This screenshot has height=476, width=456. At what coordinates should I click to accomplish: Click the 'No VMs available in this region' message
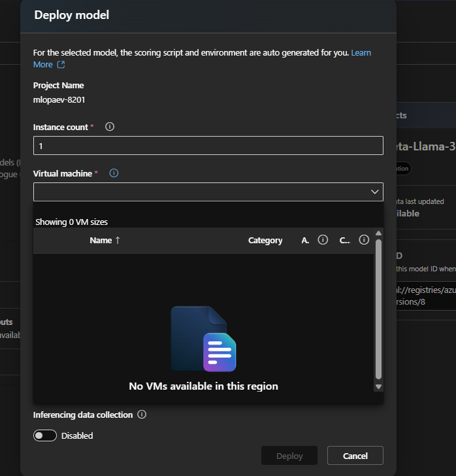pyautogui.click(x=203, y=386)
